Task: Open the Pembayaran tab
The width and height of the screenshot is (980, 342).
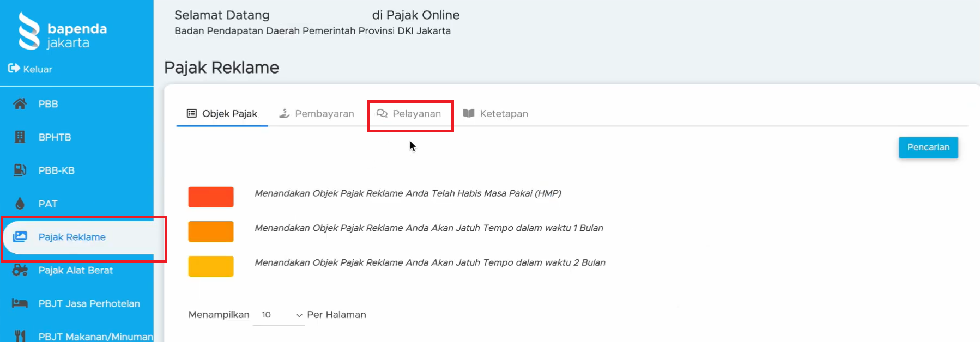Action: (x=317, y=114)
